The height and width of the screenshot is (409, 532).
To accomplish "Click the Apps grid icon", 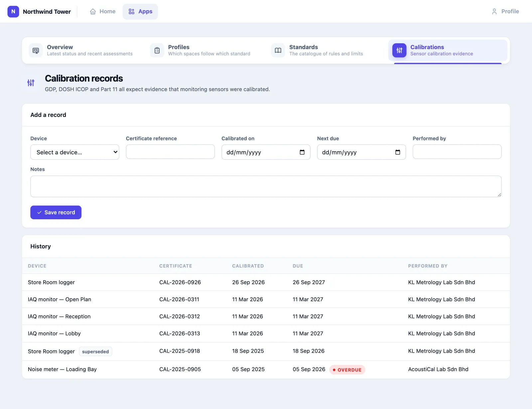I will tap(132, 11).
